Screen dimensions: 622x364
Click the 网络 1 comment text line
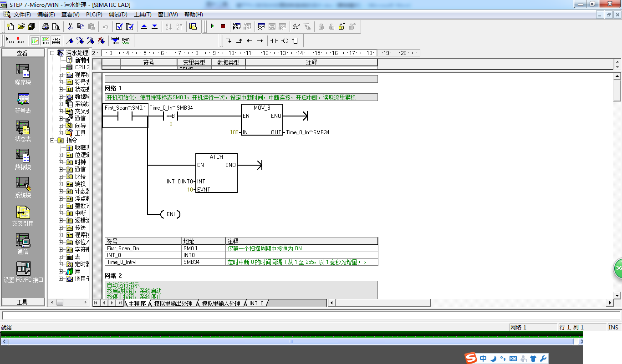click(241, 97)
